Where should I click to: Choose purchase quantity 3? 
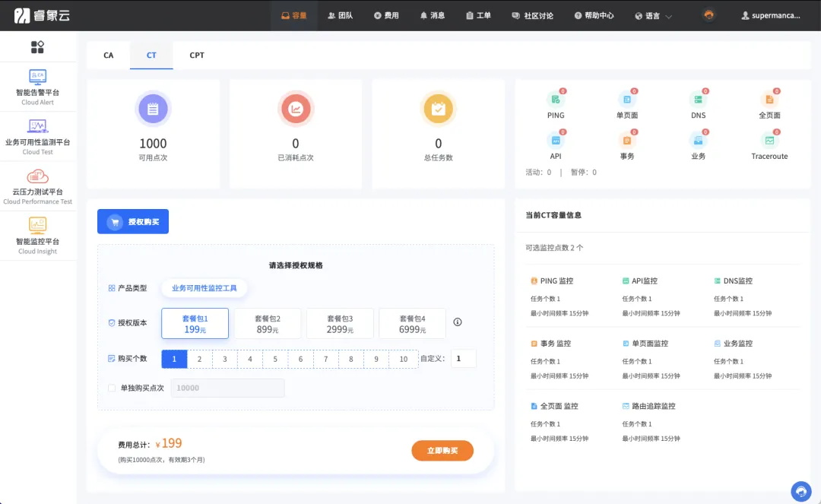point(224,359)
